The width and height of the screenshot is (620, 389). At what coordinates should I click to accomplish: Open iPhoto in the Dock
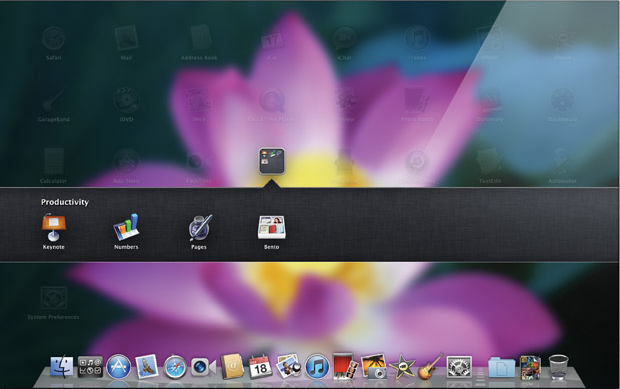pyautogui.click(x=374, y=367)
